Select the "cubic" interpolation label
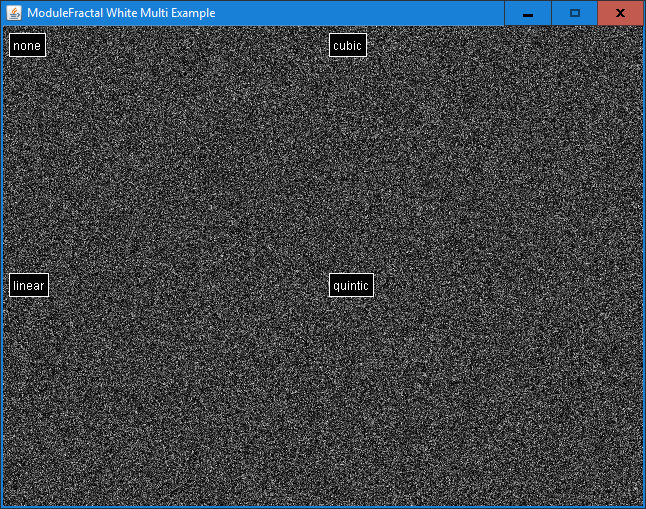Viewport: 646px width, 509px height. click(347, 45)
